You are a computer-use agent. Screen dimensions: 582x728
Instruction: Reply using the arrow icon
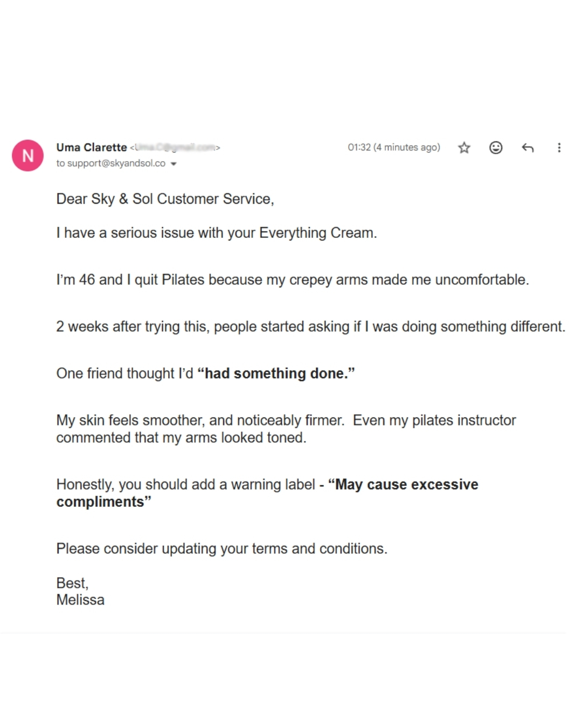[528, 148]
